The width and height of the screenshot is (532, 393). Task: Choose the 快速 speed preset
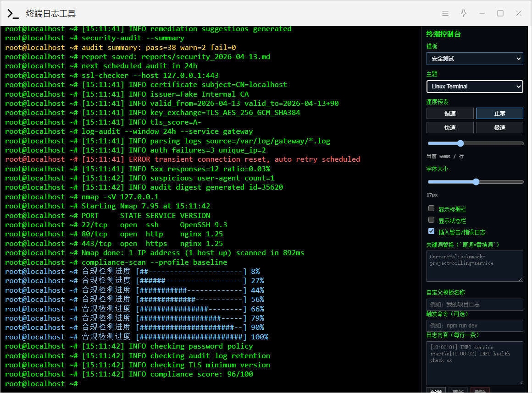coord(450,128)
